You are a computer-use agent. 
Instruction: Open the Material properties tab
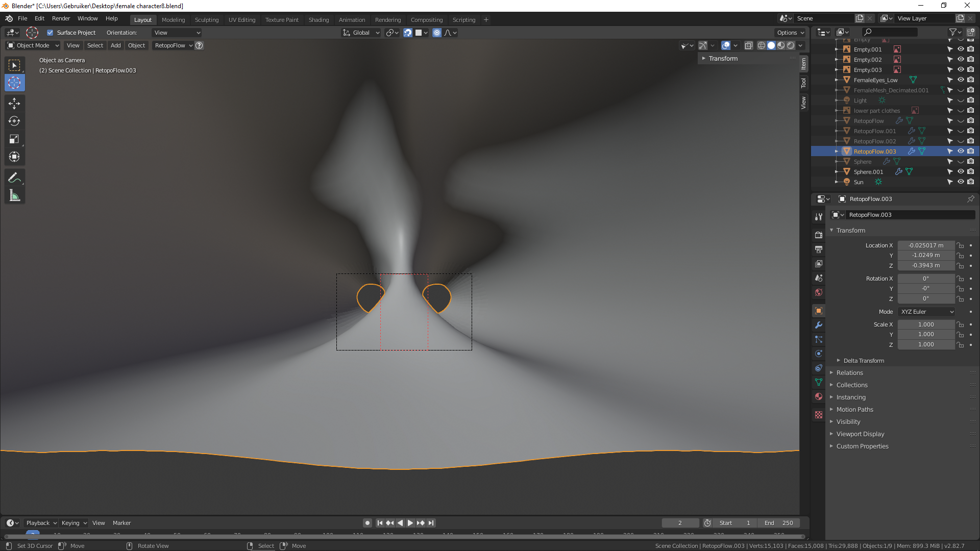pyautogui.click(x=819, y=396)
